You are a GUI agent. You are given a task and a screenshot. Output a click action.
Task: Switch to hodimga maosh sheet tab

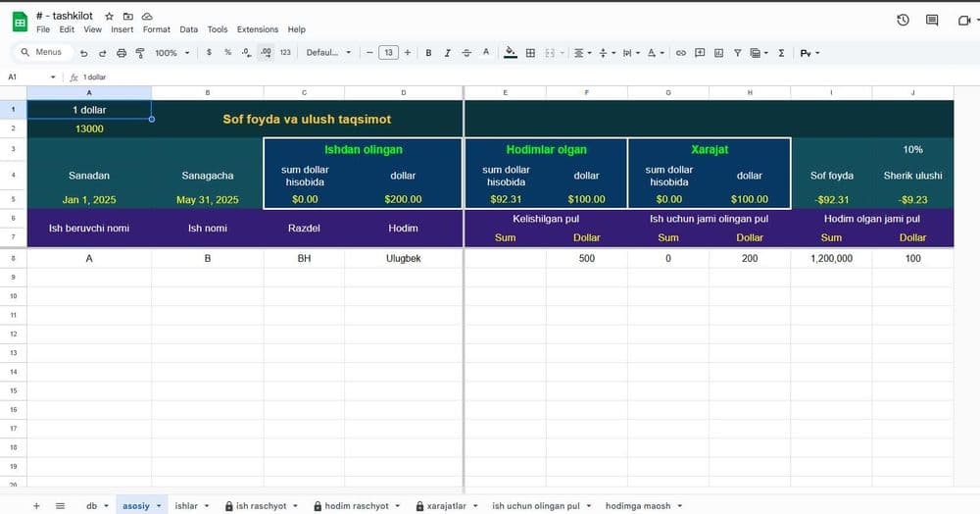pyautogui.click(x=638, y=506)
